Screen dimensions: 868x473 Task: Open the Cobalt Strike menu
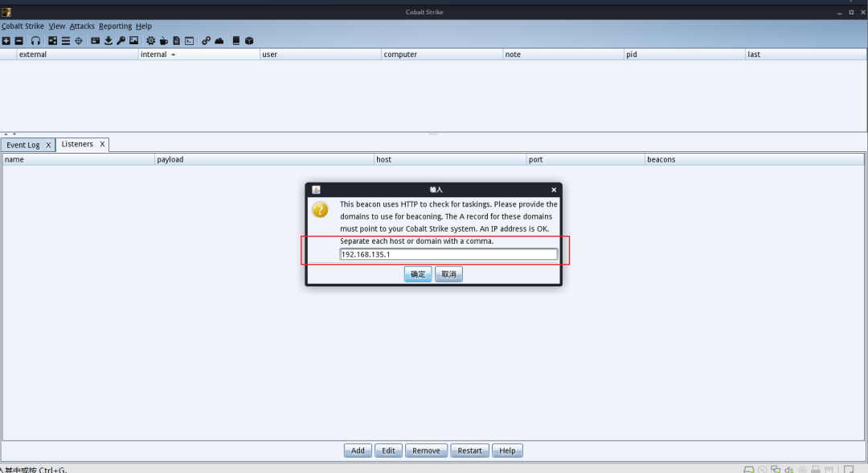(23, 26)
